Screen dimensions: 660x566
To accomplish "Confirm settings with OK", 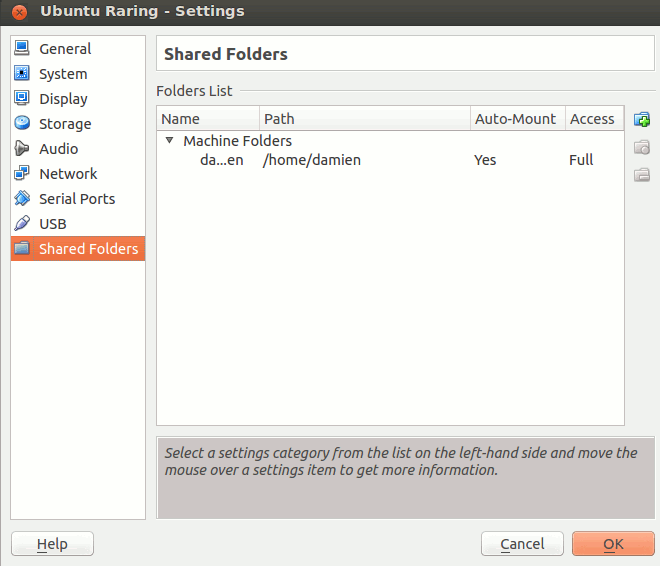I will click(x=613, y=544).
